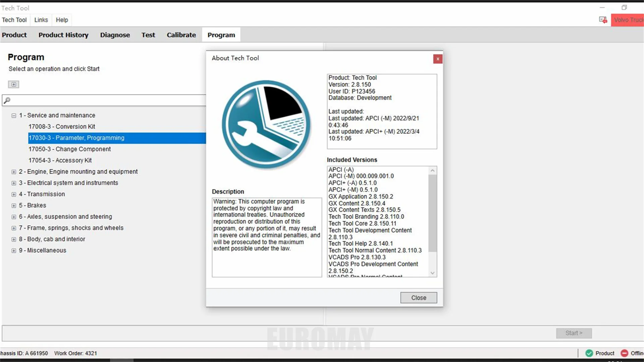Click the message/communication icon near Volvo Trucks button
This screenshot has height=362, width=644.
(x=603, y=20)
